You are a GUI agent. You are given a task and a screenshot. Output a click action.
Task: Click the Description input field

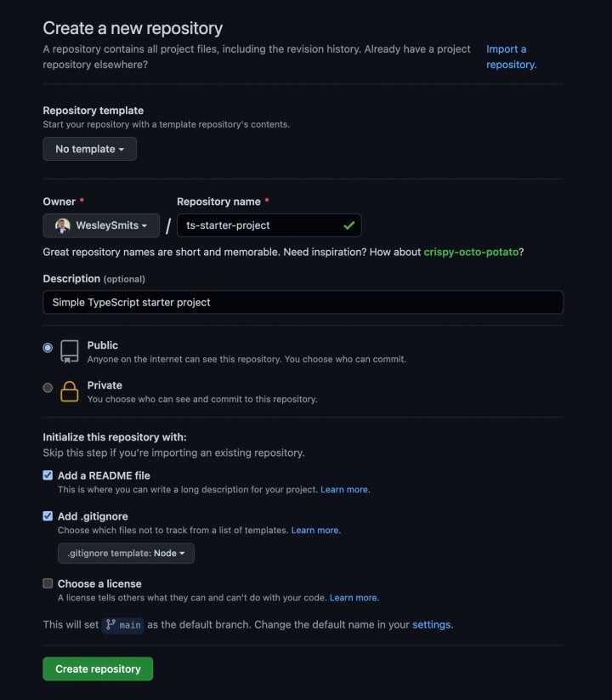pos(303,302)
